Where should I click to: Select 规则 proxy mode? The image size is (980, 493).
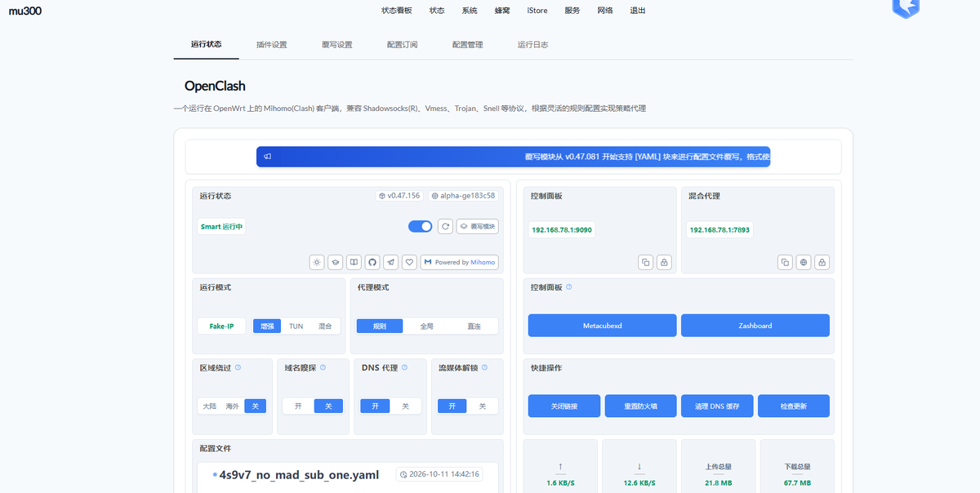380,326
